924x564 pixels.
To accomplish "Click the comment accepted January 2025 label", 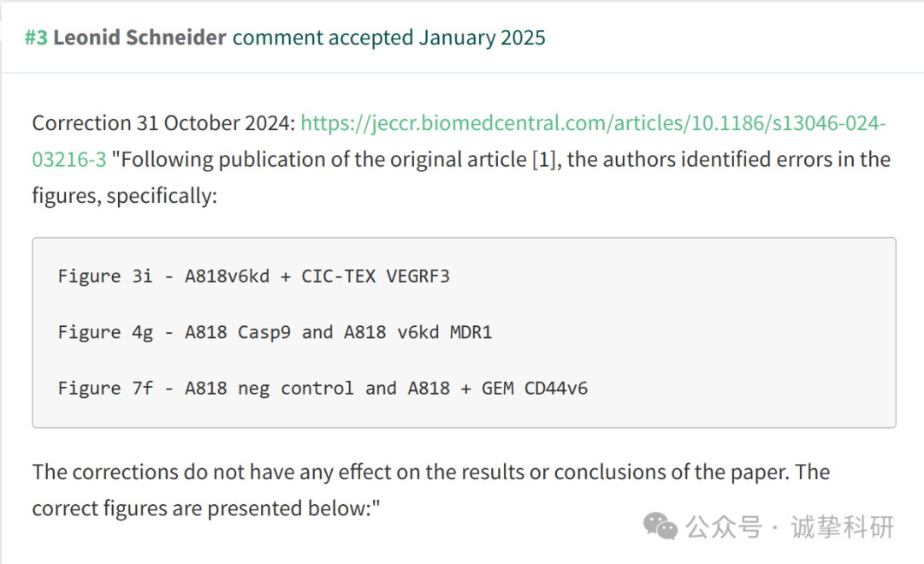I will pos(389,38).
